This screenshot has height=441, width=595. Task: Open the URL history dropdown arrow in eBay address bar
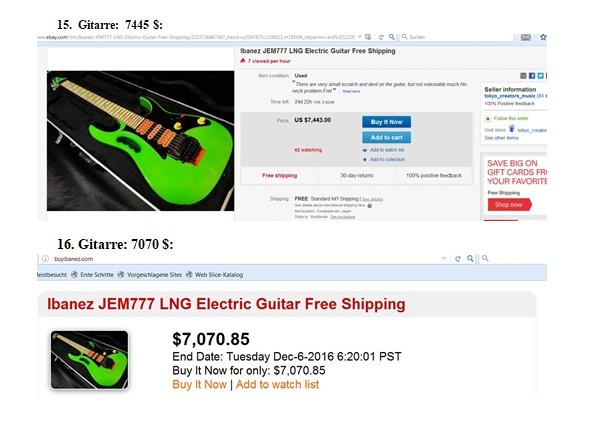pos(359,37)
